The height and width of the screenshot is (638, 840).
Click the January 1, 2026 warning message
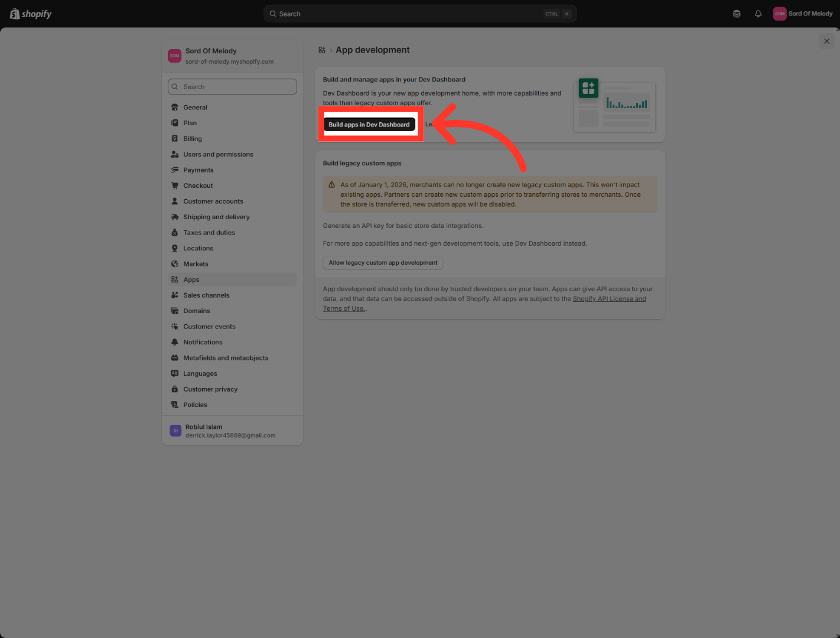coord(490,194)
